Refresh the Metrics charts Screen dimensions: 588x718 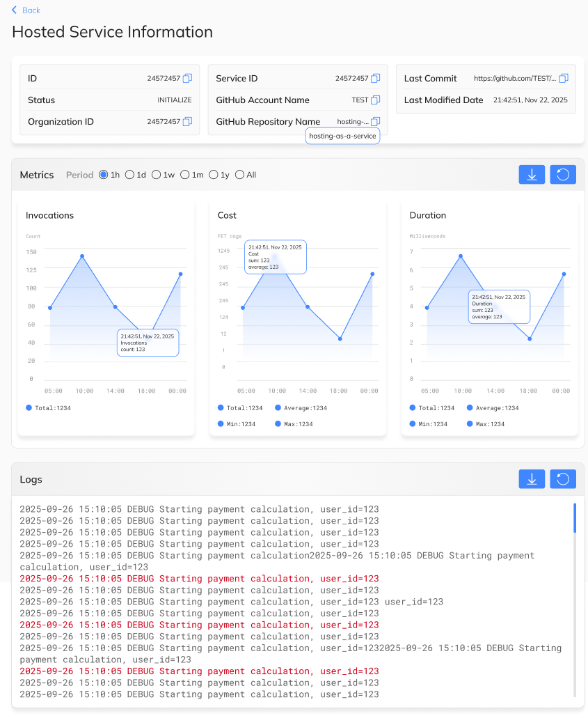pyautogui.click(x=562, y=174)
